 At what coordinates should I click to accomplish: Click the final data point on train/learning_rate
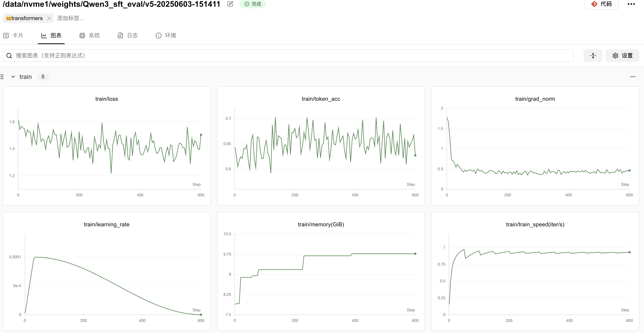pos(201,315)
